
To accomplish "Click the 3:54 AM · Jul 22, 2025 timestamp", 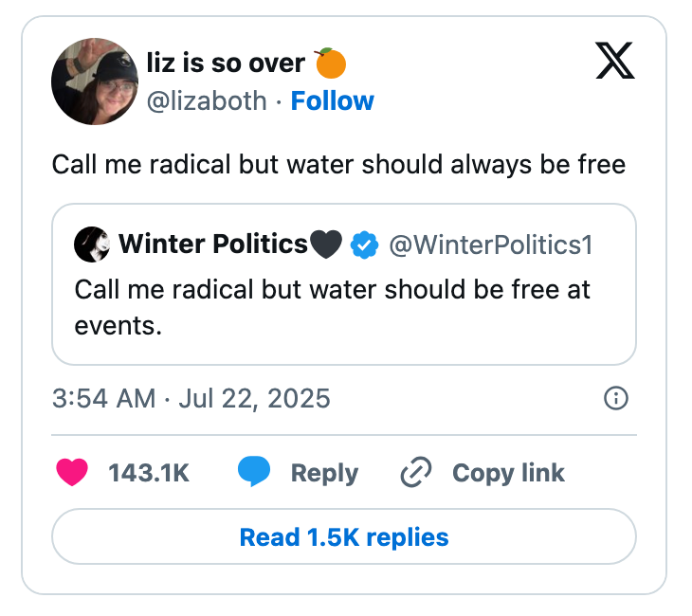I will point(191,398).
